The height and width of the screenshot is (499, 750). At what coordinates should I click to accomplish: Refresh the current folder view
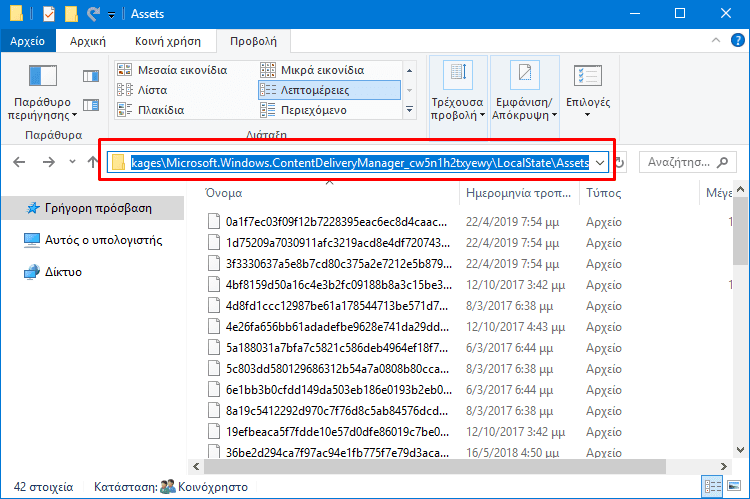pos(619,163)
